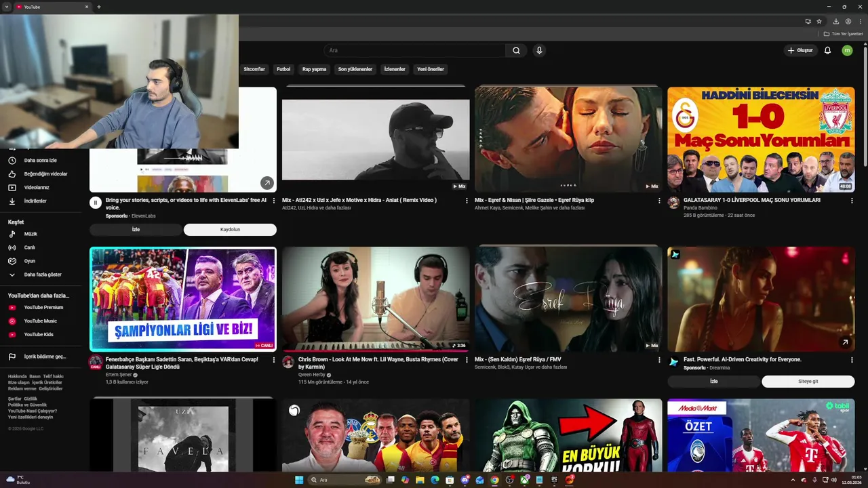Open Windows Start menu
Screen dimensions: 868x488
(x=299, y=480)
